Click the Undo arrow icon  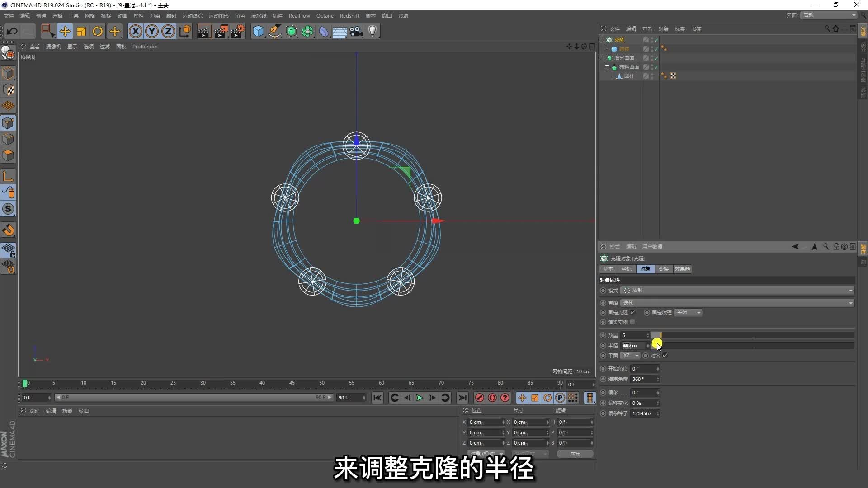click(x=12, y=31)
